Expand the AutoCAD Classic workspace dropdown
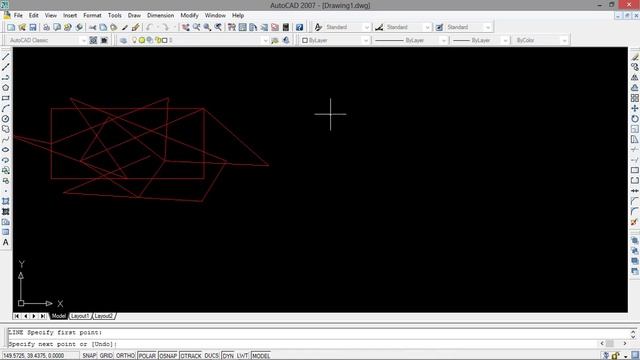 click(x=83, y=40)
